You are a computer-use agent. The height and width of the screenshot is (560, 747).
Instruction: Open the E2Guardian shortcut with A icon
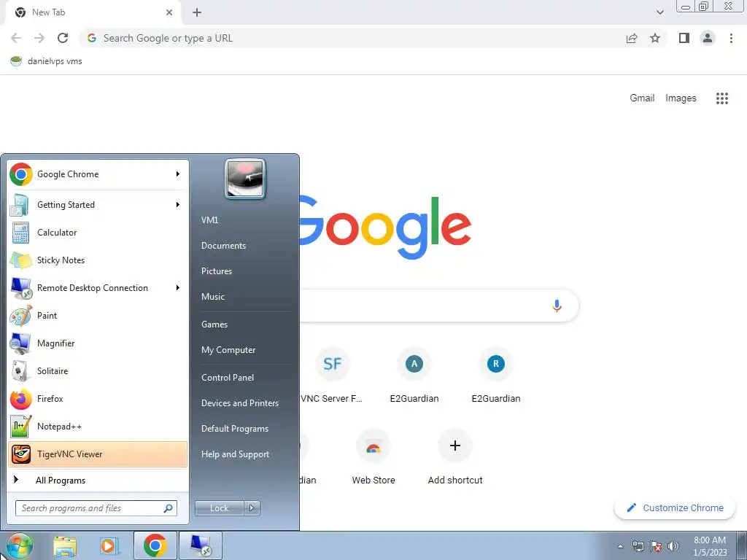coord(414,376)
